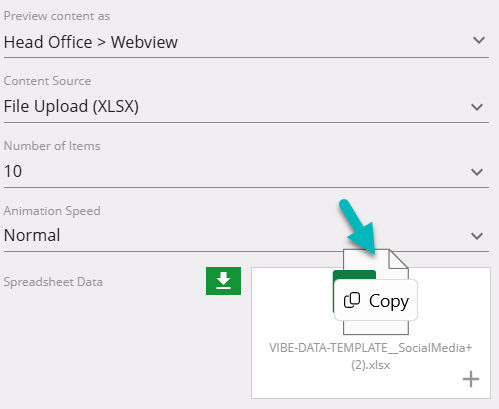This screenshot has width=499, height=409.
Task: Open the Content Source dropdown arrow
Action: (477, 107)
